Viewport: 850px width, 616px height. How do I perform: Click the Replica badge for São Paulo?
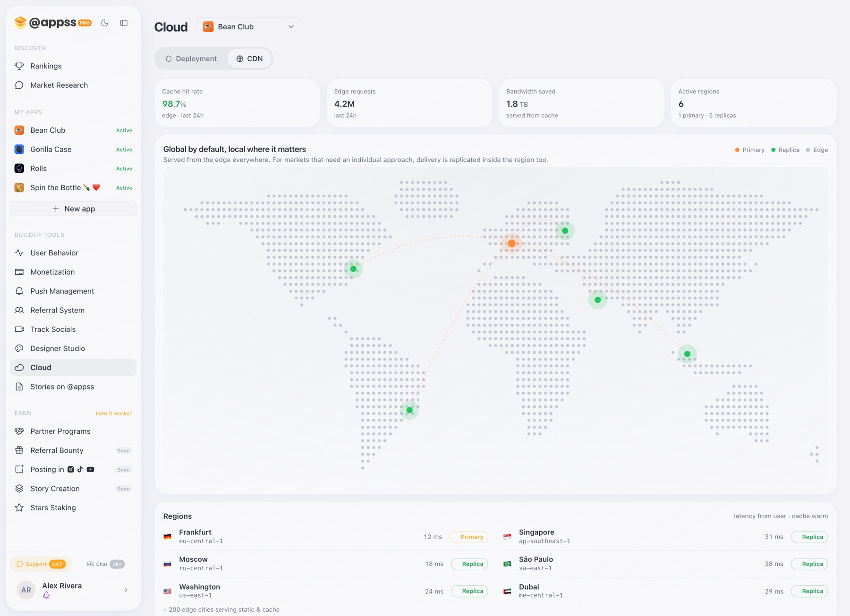(x=809, y=564)
